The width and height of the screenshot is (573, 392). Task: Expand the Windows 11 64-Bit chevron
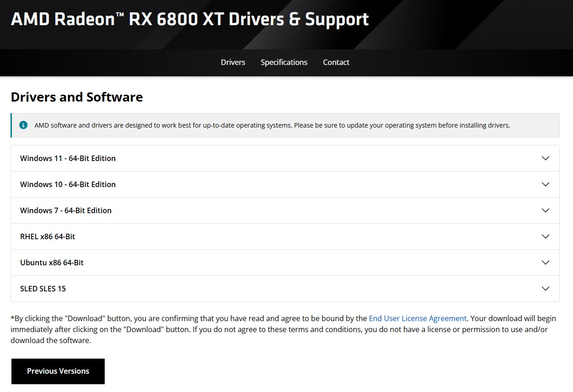(545, 158)
